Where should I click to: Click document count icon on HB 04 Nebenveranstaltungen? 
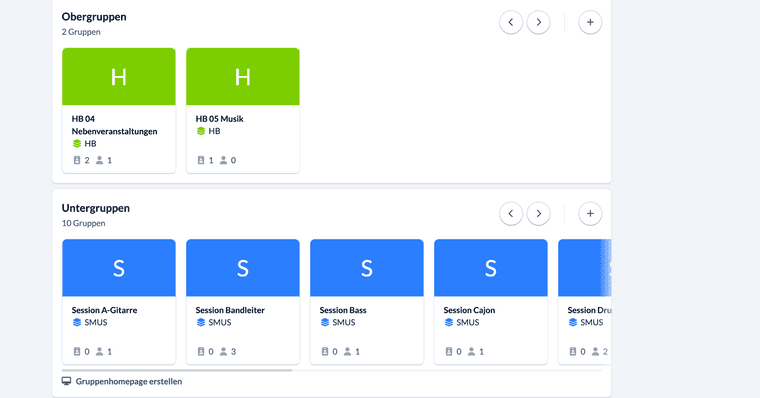pyautogui.click(x=77, y=160)
